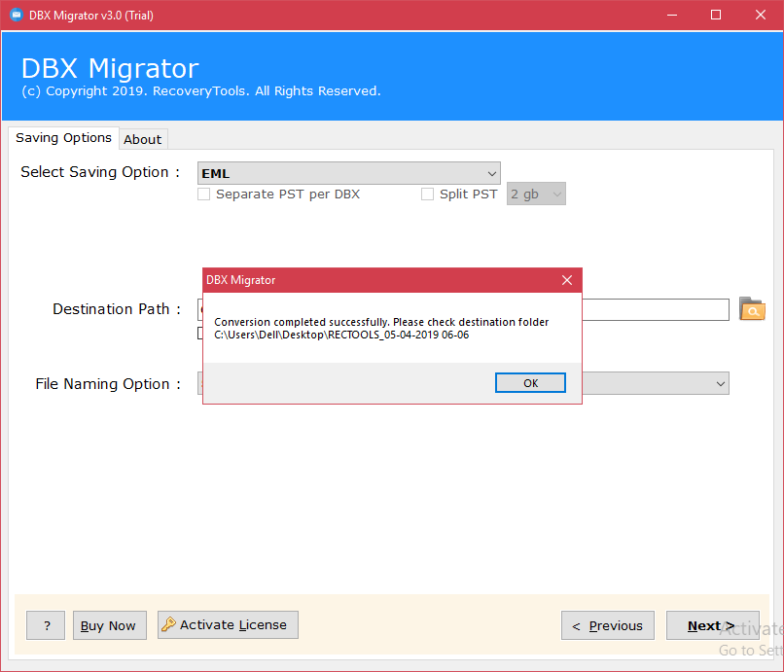Screen dimensions: 784x672
Task: Proceed with the Next button
Action: pos(712,625)
